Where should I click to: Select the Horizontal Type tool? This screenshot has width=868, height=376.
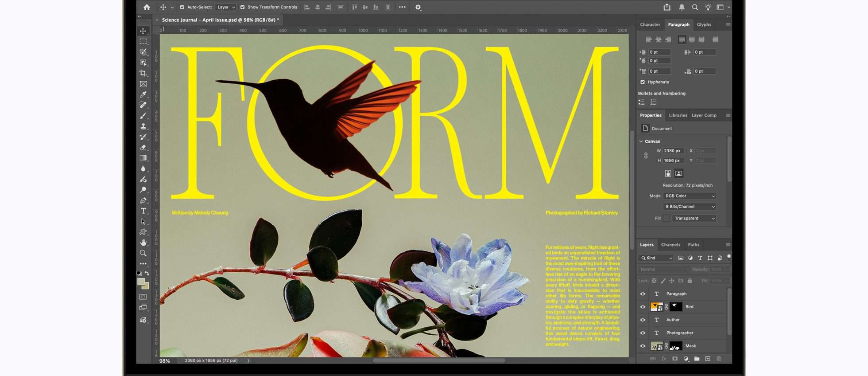143,211
